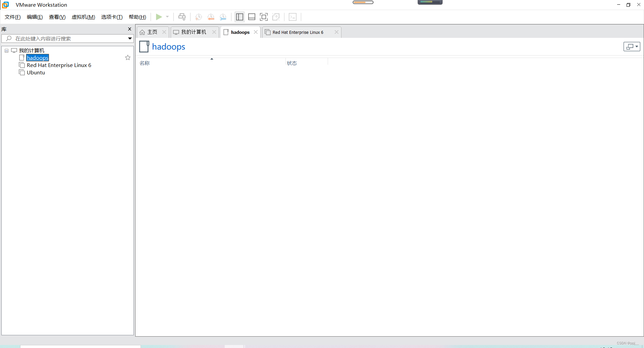Viewport: 644px width, 348px height.
Task: Toggle the thumbnail bar view icon
Action: [x=252, y=17]
